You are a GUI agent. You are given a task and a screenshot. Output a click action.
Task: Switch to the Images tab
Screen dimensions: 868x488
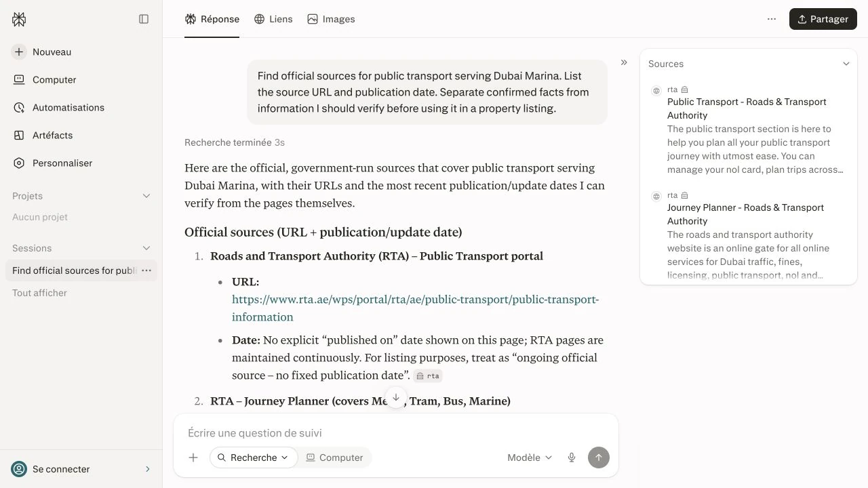tap(331, 19)
